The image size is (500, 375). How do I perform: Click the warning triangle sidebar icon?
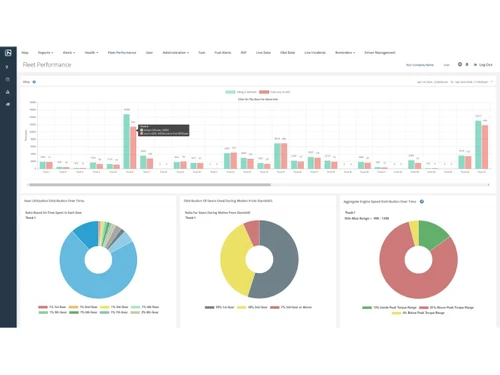[x=8, y=92]
